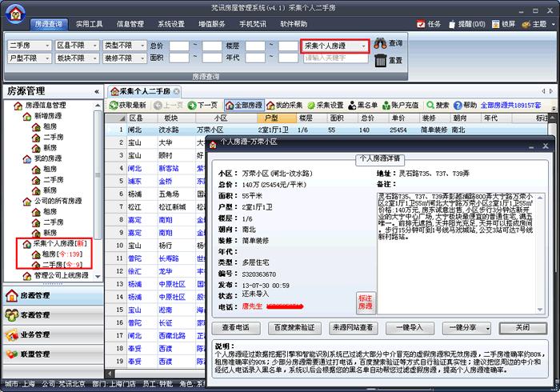Screen dimensions: 560x392
Task: Click the 请输入关键字 keyword input field
Action: [336, 58]
